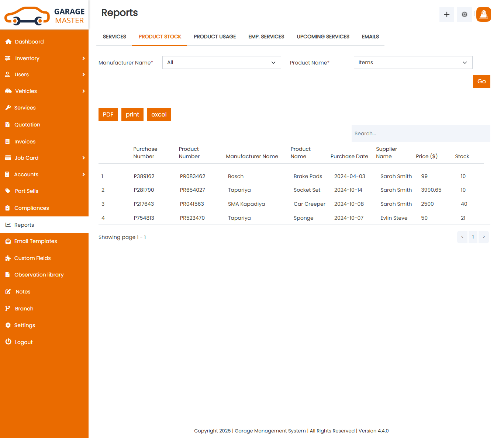Viewport: 504px width, 438px height.
Task: Click the plus icon in the header
Action: 446,14
